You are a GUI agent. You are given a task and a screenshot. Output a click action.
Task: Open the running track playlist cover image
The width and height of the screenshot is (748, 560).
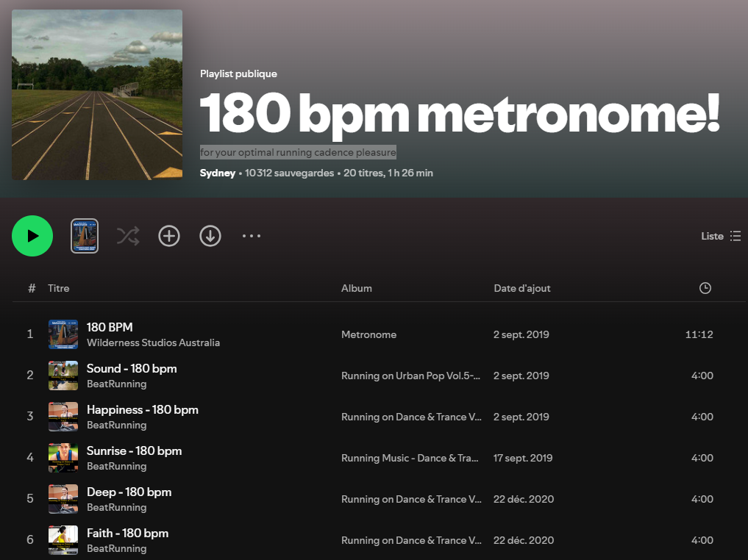pos(97,95)
